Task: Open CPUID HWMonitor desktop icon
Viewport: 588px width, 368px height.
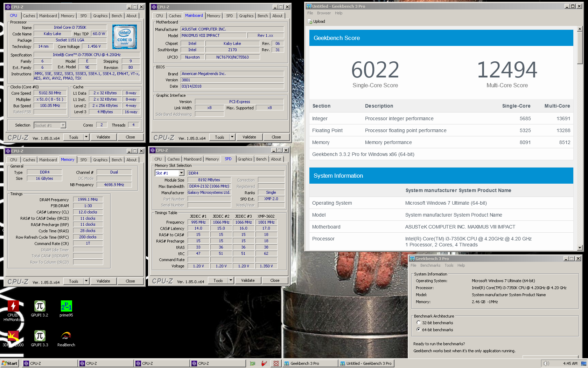Action: [x=13, y=311]
